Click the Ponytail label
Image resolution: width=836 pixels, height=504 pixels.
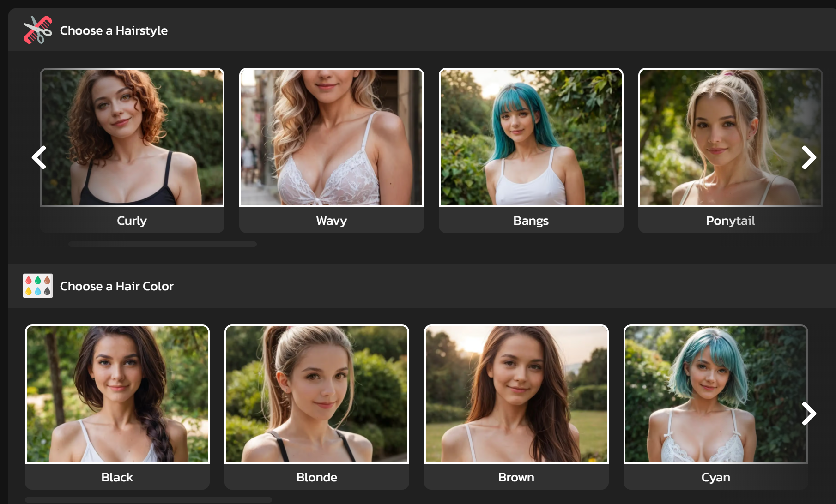731,221
